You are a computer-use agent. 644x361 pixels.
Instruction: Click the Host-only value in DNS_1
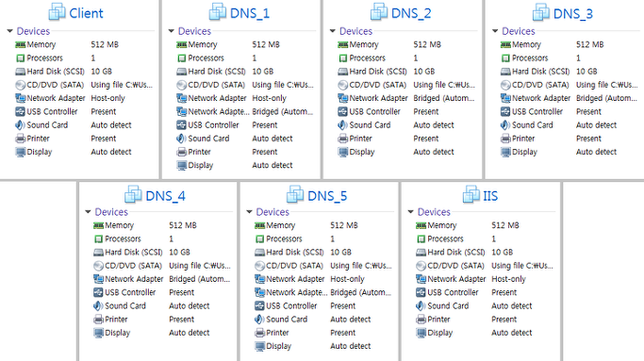270,98
